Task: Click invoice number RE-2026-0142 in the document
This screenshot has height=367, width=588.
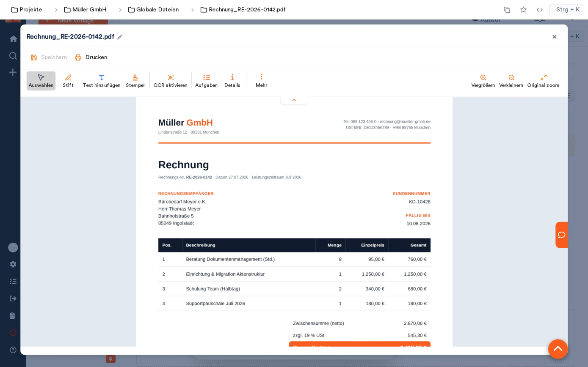Action: point(199,177)
